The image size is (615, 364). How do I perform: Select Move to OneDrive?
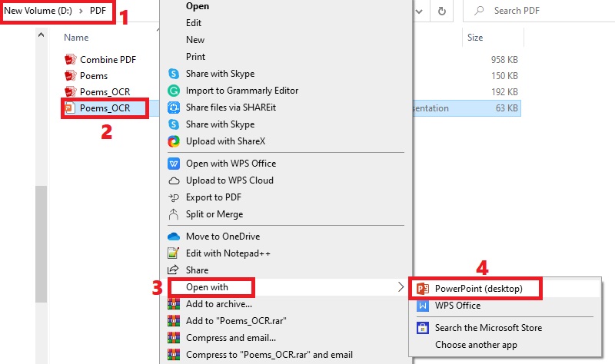click(x=223, y=237)
